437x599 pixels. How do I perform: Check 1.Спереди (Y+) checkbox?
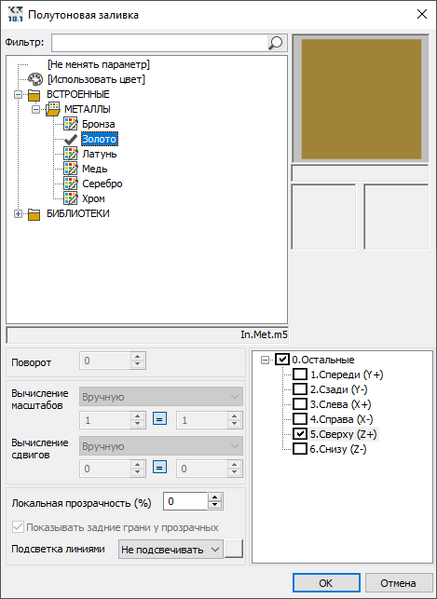tap(300, 374)
